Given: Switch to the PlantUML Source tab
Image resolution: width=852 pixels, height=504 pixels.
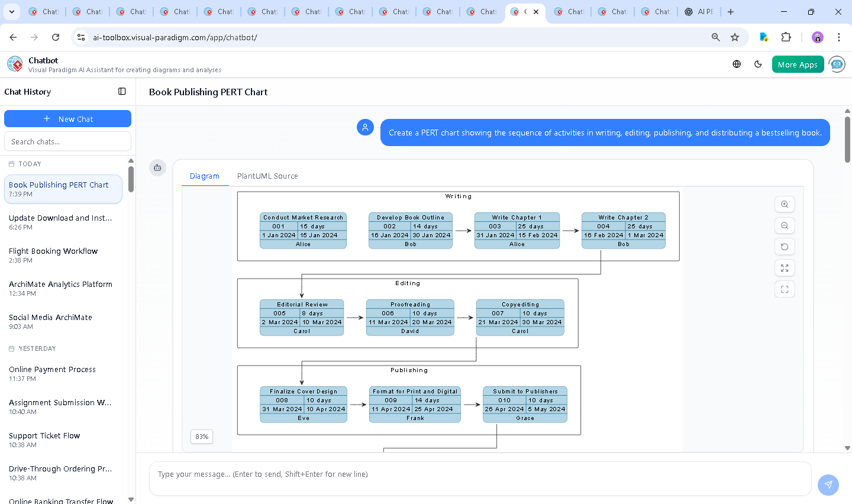Looking at the screenshot, I should pyautogui.click(x=267, y=176).
